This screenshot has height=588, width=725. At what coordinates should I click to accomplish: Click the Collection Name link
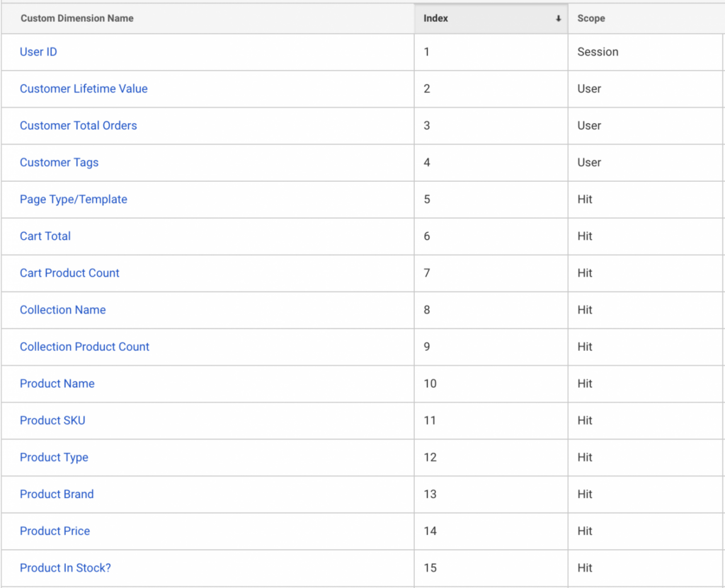pyautogui.click(x=63, y=310)
